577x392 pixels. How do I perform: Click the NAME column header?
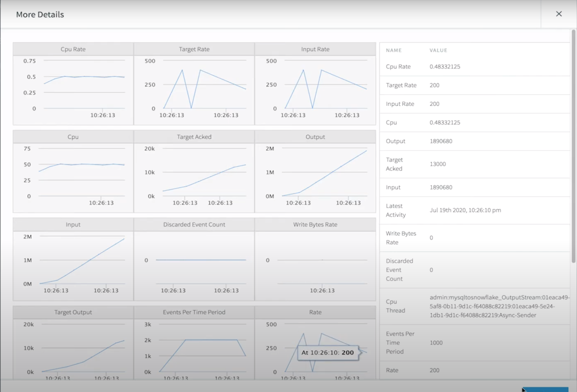(x=394, y=50)
